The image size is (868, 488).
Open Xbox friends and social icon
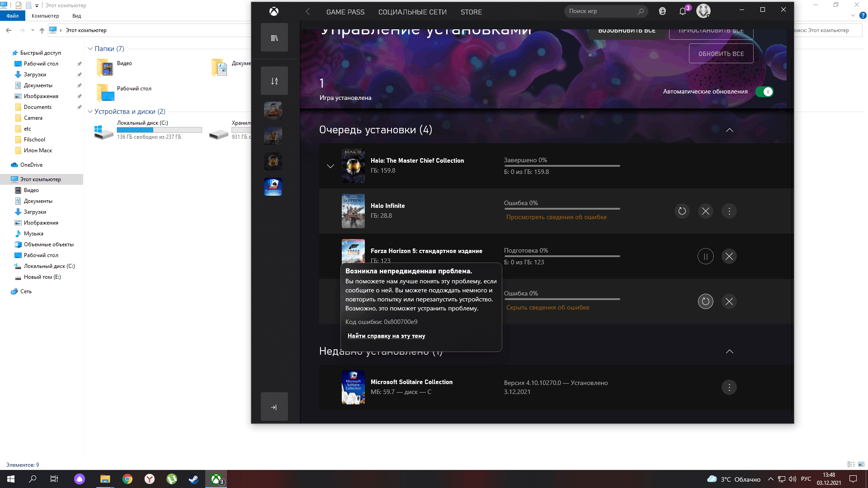pyautogui.click(x=662, y=12)
